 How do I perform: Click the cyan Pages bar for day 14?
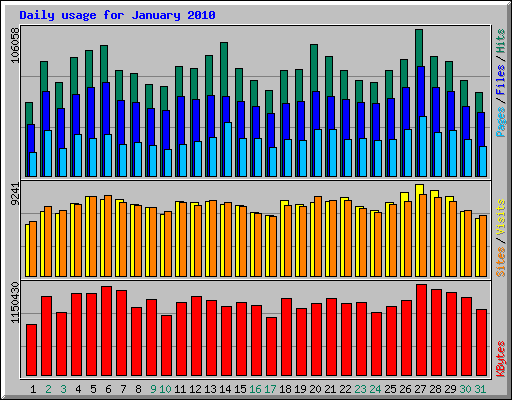[x=228, y=149]
